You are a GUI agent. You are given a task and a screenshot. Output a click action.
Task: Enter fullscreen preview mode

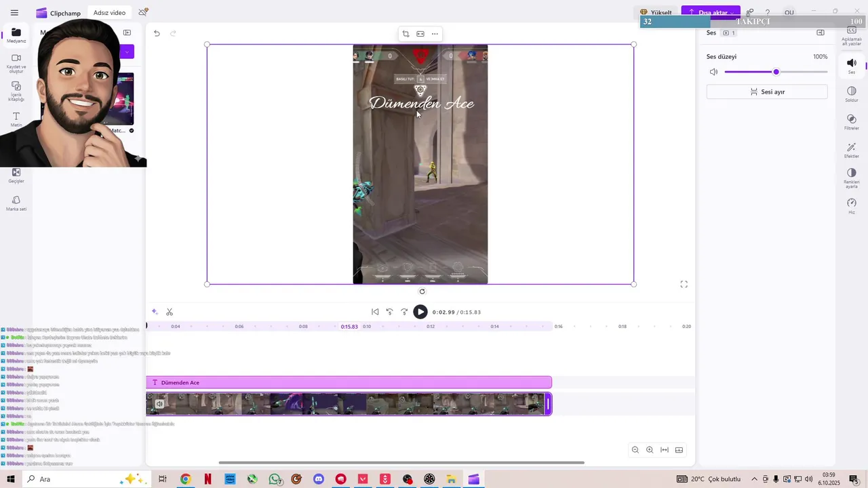point(684,284)
